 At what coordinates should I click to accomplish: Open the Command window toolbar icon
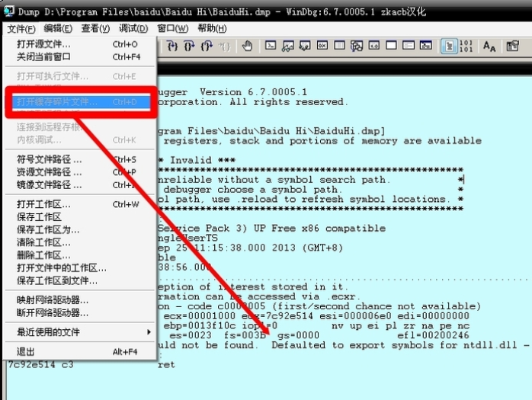pyautogui.click(x=270, y=46)
